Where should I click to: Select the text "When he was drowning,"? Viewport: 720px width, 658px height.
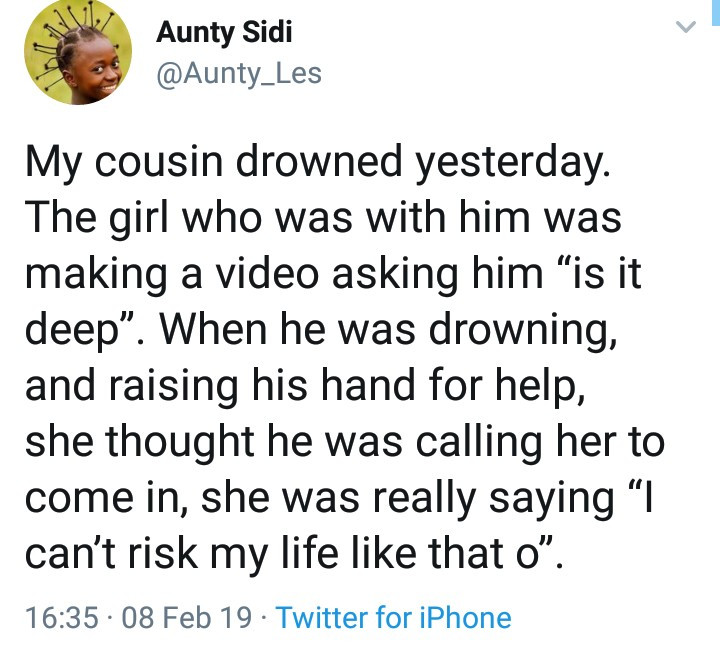point(388,330)
